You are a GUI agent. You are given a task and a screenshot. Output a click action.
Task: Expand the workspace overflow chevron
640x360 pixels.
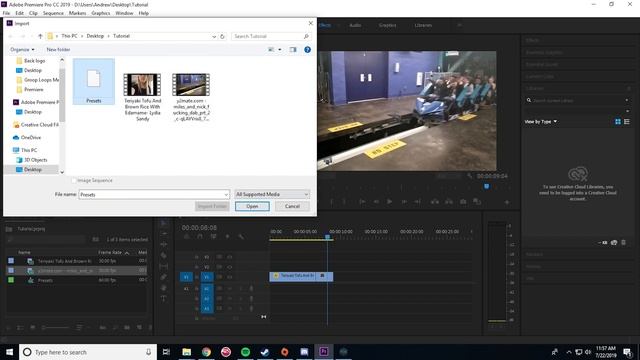[x=459, y=25]
